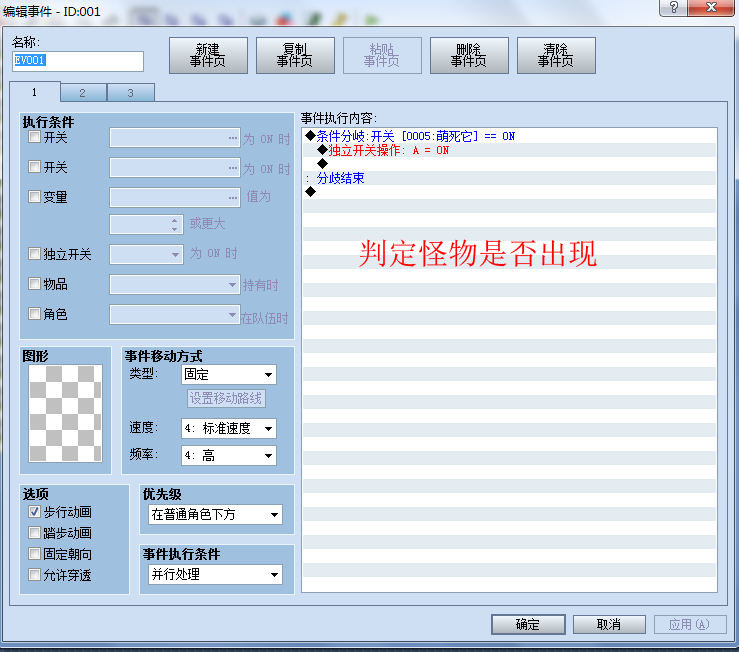Click the 名称 input field EV001
739x652 pixels.
[78, 61]
